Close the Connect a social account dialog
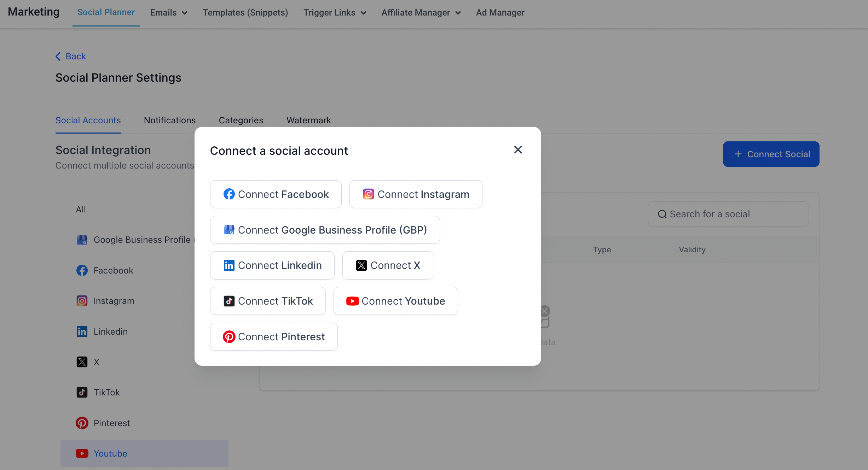This screenshot has height=470, width=868. click(x=518, y=150)
